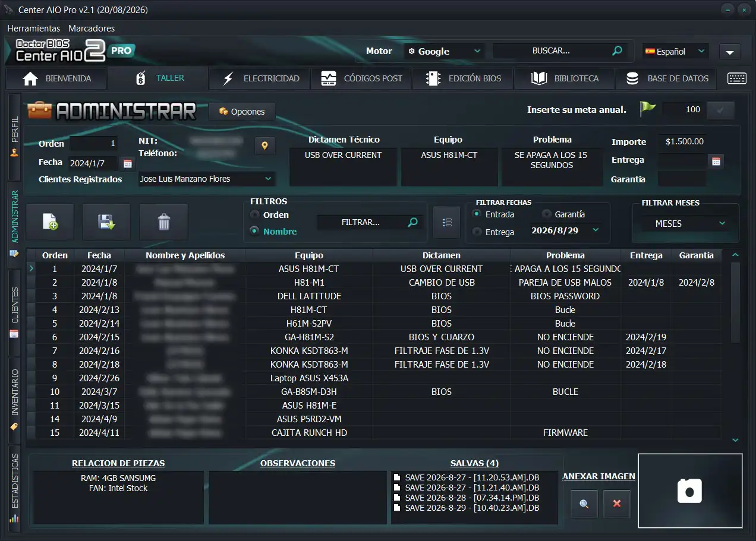The image size is (756, 541).
Task: Click the location pin button next to NIT
Action: click(x=265, y=145)
